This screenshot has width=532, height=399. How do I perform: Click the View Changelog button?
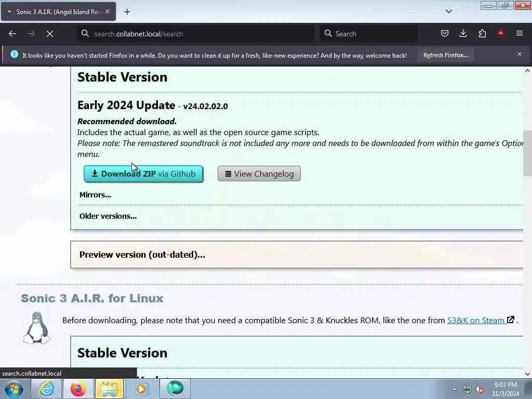pos(259,174)
